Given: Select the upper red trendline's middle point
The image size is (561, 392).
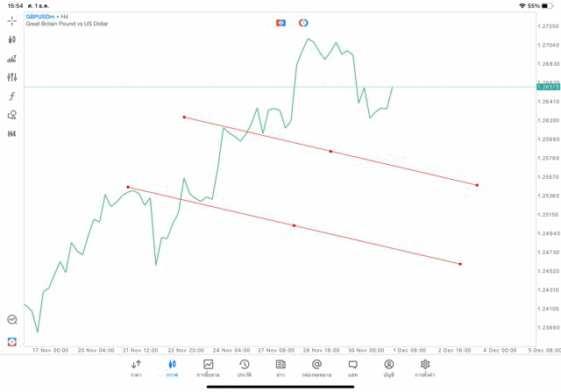Looking at the screenshot, I should [330, 152].
